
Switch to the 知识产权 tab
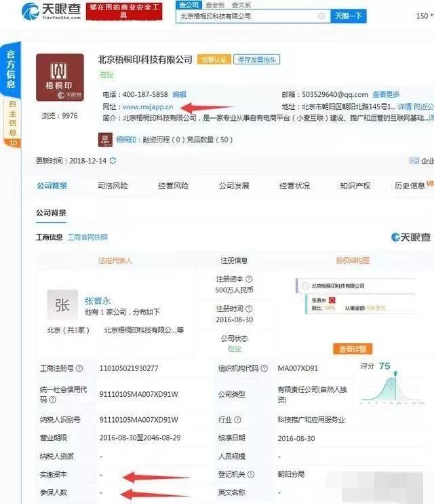[x=355, y=185]
